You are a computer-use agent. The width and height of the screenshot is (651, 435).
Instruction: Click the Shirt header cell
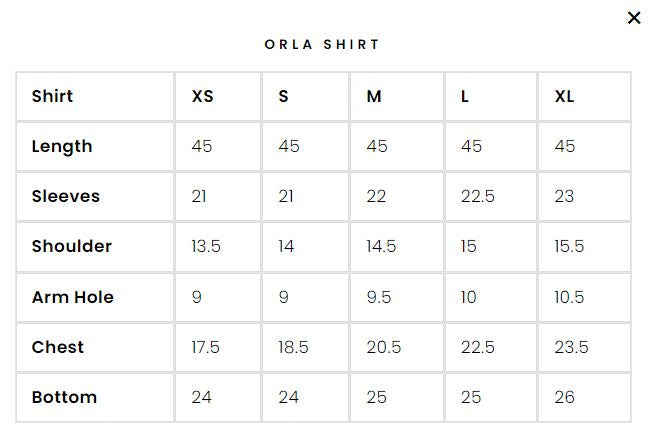(52, 97)
